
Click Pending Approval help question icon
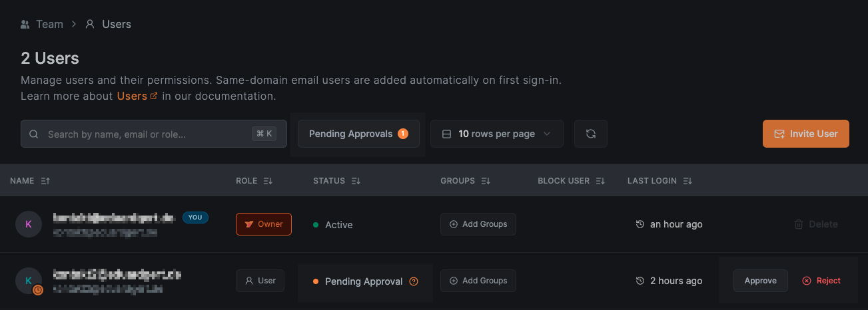[x=414, y=281]
